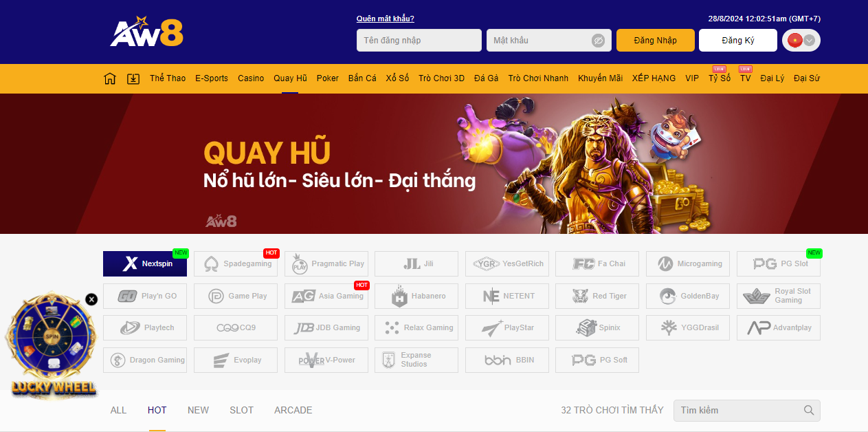Select Expanse Studios provider
The image size is (868, 432).
tap(416, 360)
